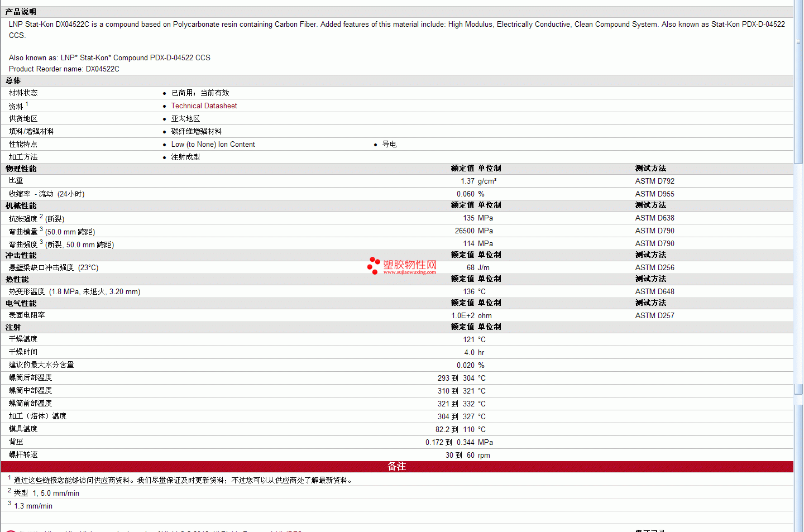Viewport: 804px width, 532px height.
Task: Click 'Low (to None) Ion Content' feature
Action: click(213, 144)
